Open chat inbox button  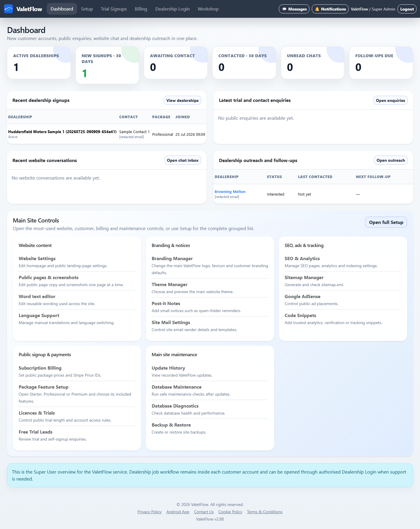click(x=183, y=160)
